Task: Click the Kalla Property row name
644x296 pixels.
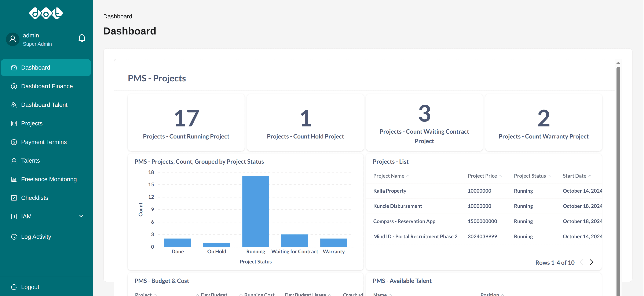Action: click(389, 191)
